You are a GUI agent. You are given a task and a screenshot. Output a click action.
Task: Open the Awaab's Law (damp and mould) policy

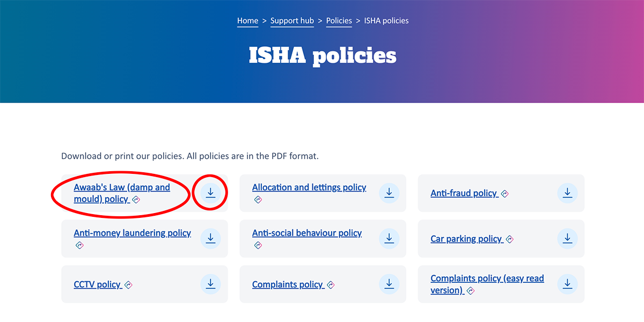121,193
